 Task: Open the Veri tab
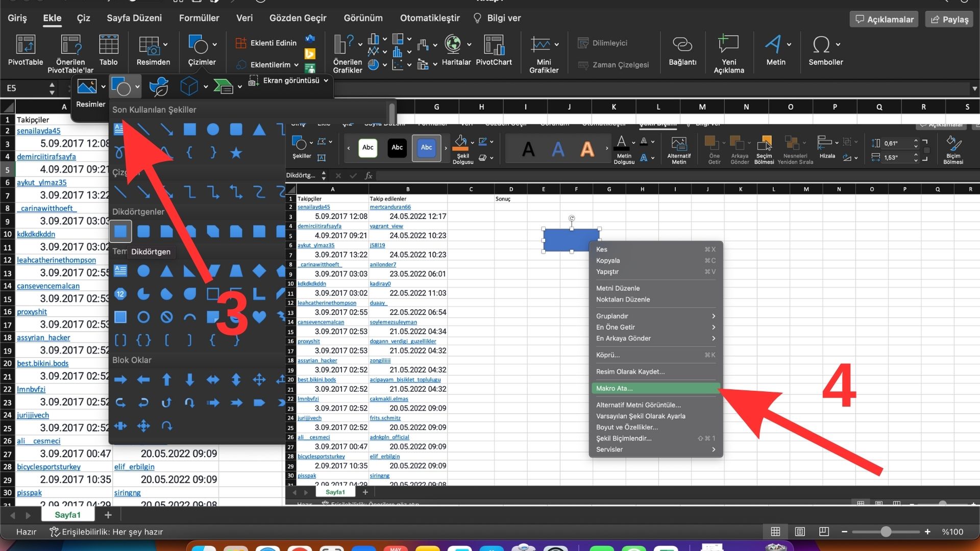(244, 18)
